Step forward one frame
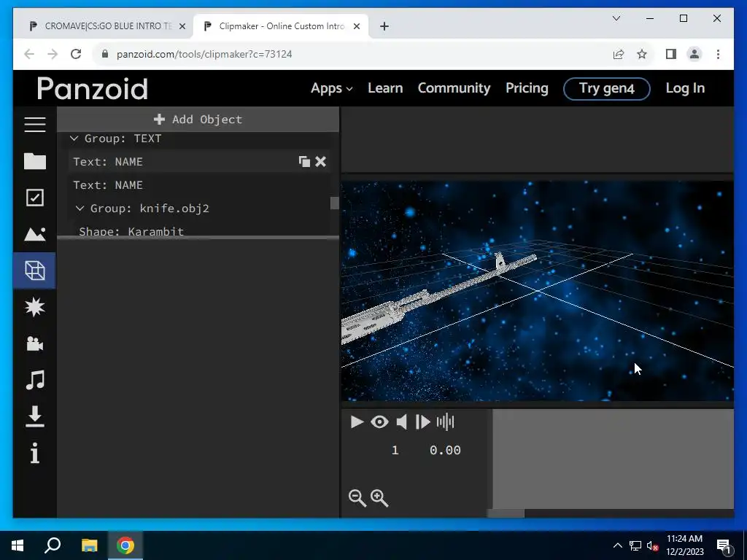 pos(423,422)
